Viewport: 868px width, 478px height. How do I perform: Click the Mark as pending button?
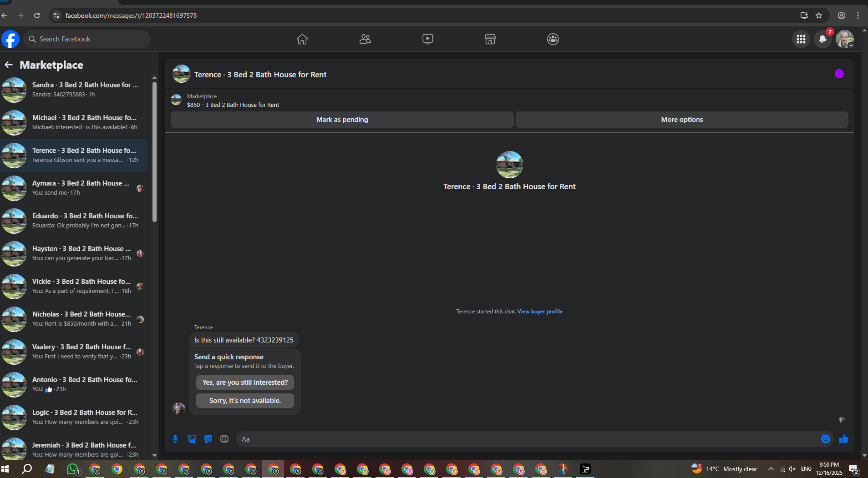pos(342,120)
